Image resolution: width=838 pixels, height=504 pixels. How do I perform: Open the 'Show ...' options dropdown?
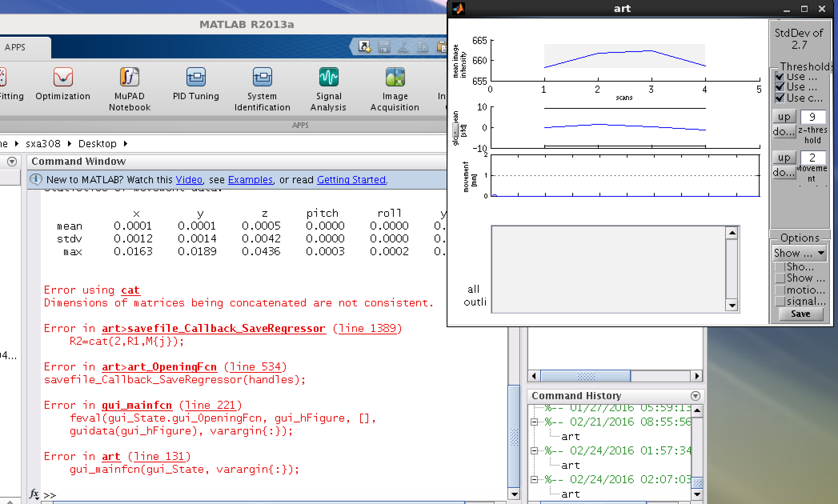pyautogui.click(x=799, y=253)
